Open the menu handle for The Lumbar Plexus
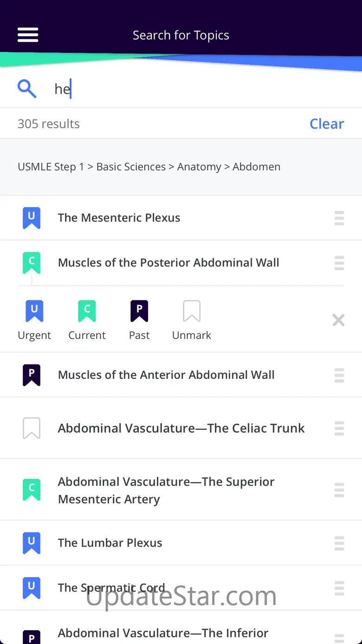Image resolution: width=362 pixels, height=644 pixels. click(339, 543)
